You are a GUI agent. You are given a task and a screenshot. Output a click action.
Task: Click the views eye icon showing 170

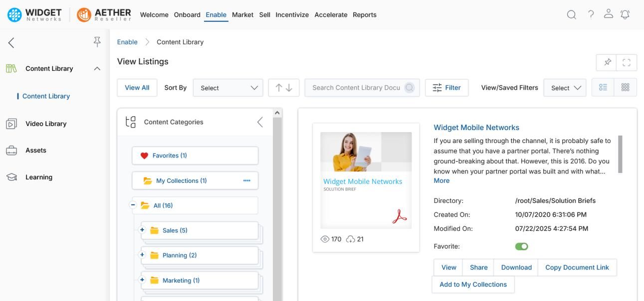[x=325, y=239]
